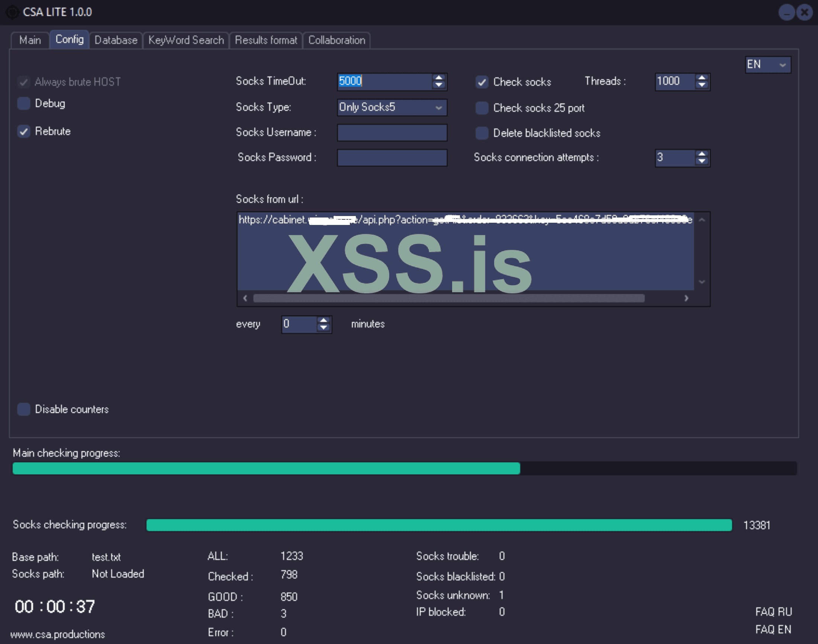Click into the Socks Username field
The image size is (818, 644).
pos(392,133)
